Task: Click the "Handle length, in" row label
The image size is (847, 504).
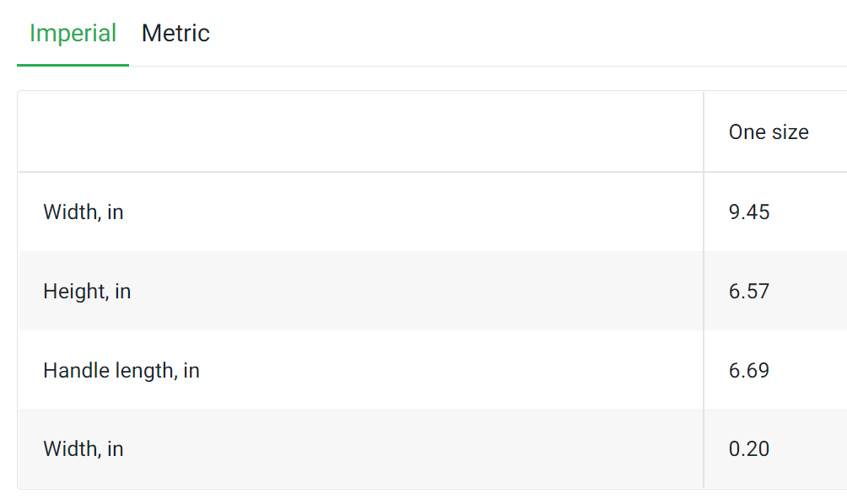Action: 121,371
